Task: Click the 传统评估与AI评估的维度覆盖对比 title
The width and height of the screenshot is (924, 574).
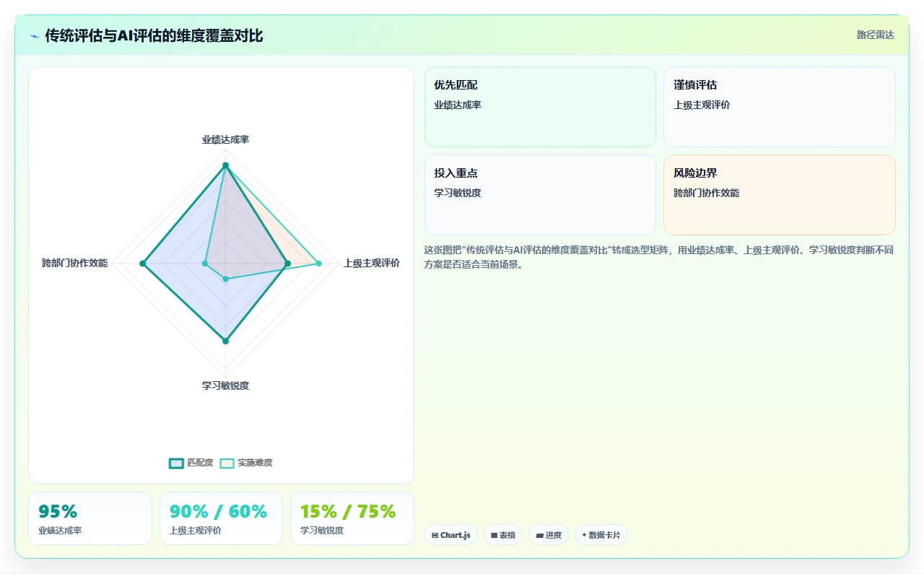Action: (154, 35)
